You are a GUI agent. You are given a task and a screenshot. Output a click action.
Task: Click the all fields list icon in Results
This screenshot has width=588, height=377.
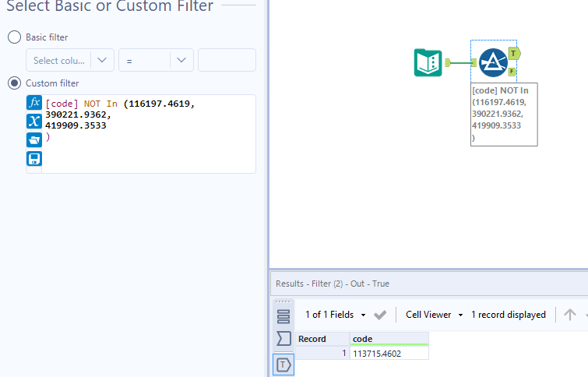click(283, 316)
